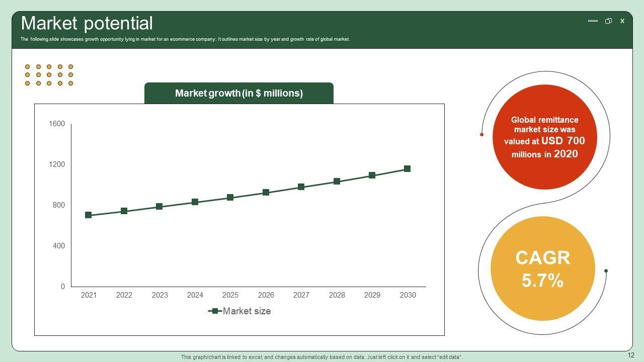The image size is (644, 362).
Task: Select the 1600 y-axis label
Action: coord(57,124)
